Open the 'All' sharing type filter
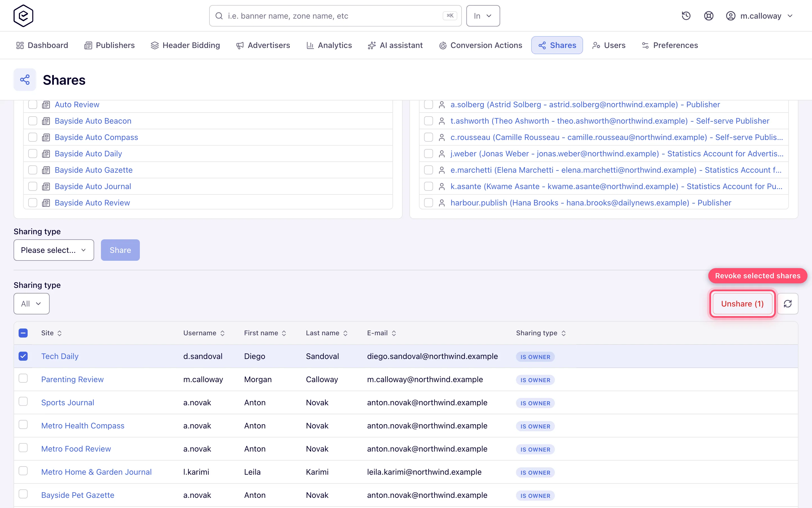Screen dimensions: 812x508 pos(32,304)
